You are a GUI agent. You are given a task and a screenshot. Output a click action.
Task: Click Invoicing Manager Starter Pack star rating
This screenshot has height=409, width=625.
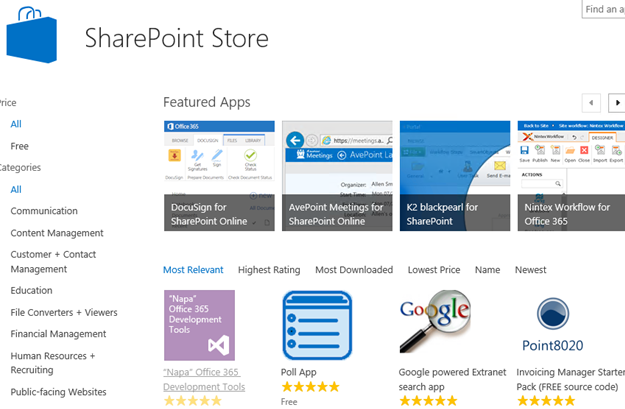(x=546, y=401)
